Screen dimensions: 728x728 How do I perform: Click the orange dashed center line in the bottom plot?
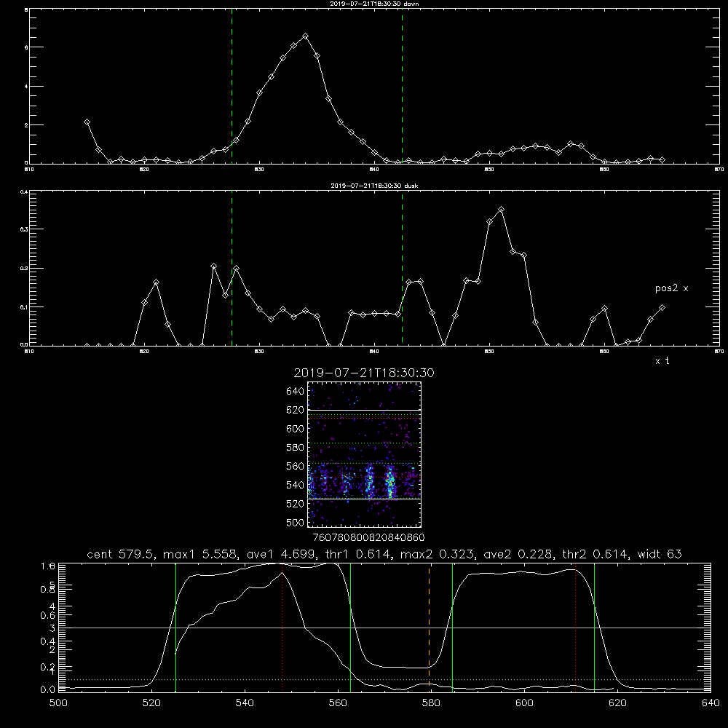click(x=429, y=627)
